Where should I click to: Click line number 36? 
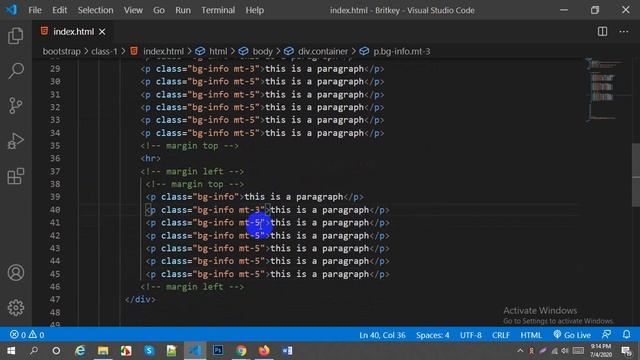pos(55,158)
